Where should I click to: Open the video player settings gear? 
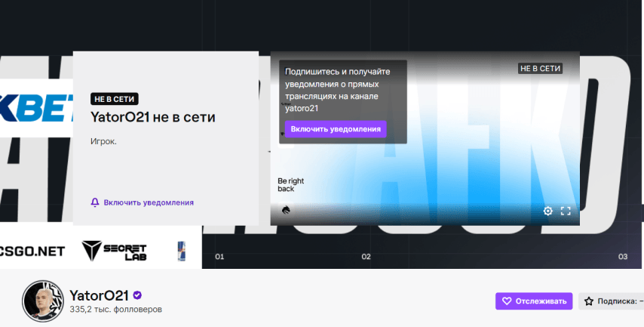548,211
